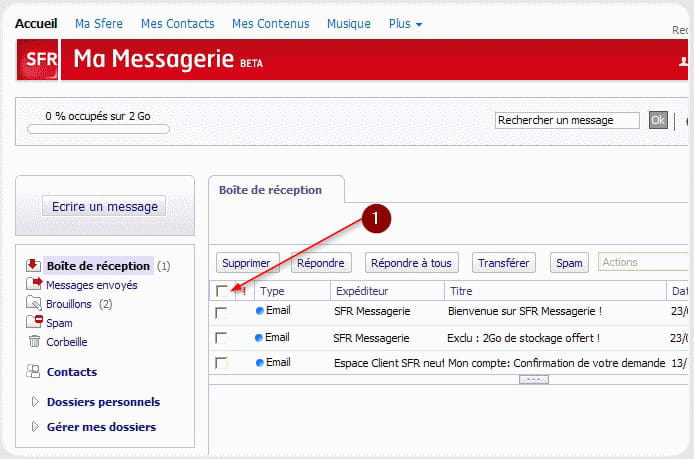Click the Répondre button
This screenshot has width=694, height=459.
pos(321,263)
